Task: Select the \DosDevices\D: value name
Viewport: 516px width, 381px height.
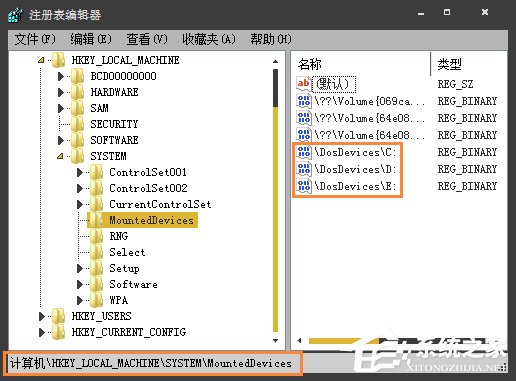Action: [355, 170]
